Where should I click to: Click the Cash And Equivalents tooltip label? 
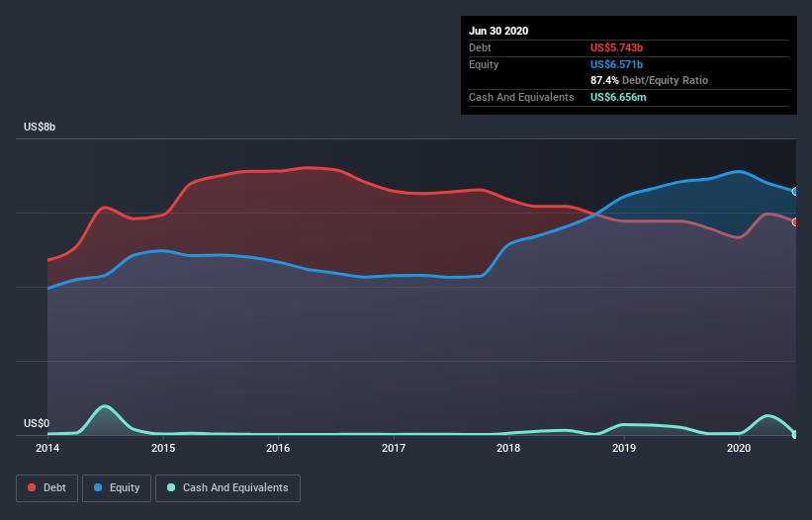[521, 97]
